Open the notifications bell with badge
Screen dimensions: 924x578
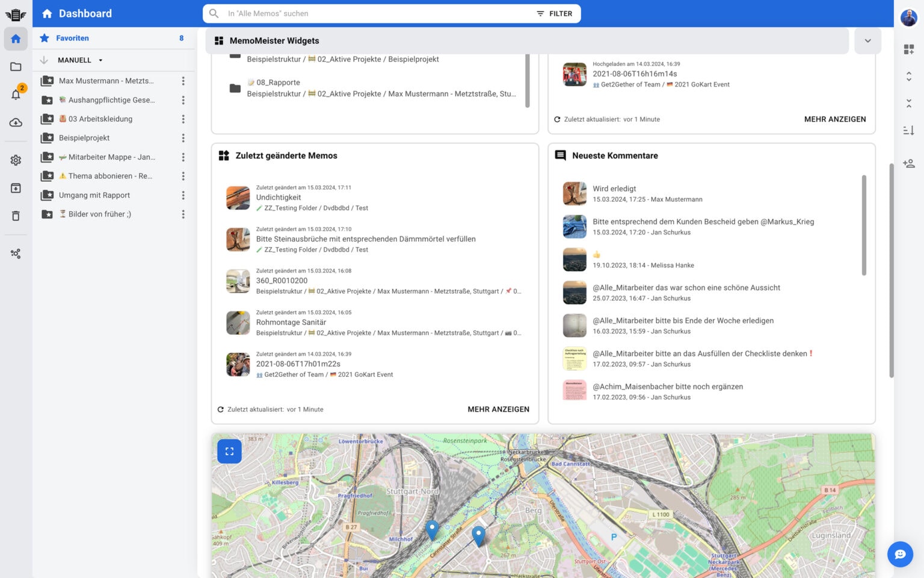[x=16, y=93]
